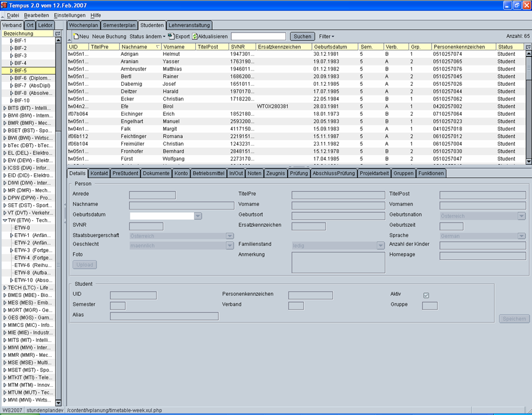Open column picker above the Bezeichnung tree
Viewport: 532px width, 415px height.
pyautogui.click(x=58, y=34)
